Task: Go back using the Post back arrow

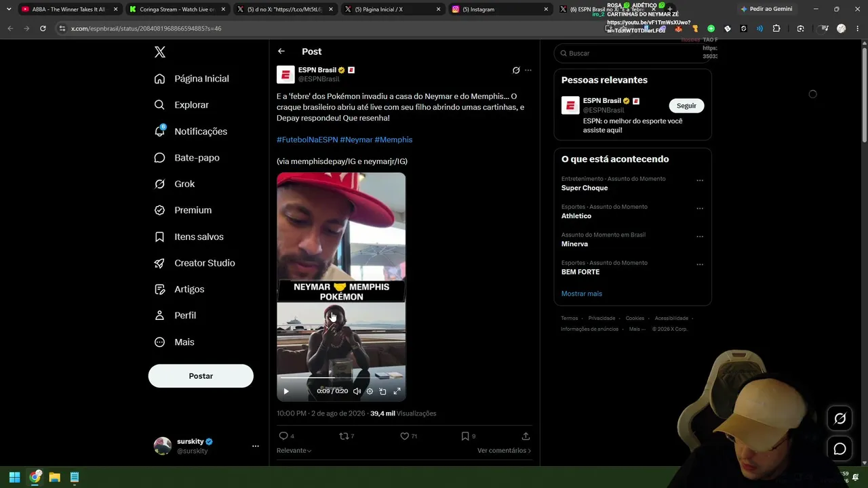Action: pyautogui.click(x=281, y=52)
